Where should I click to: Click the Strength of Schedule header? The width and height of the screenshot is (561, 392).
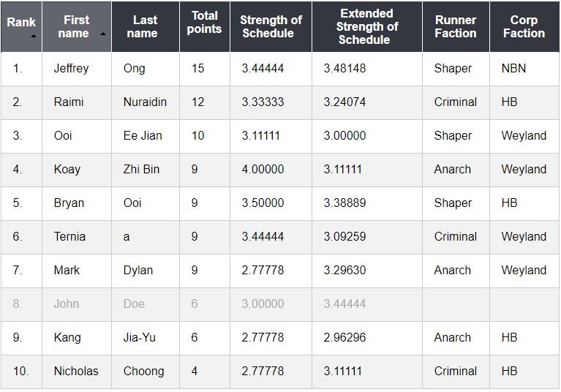point(271,26)
